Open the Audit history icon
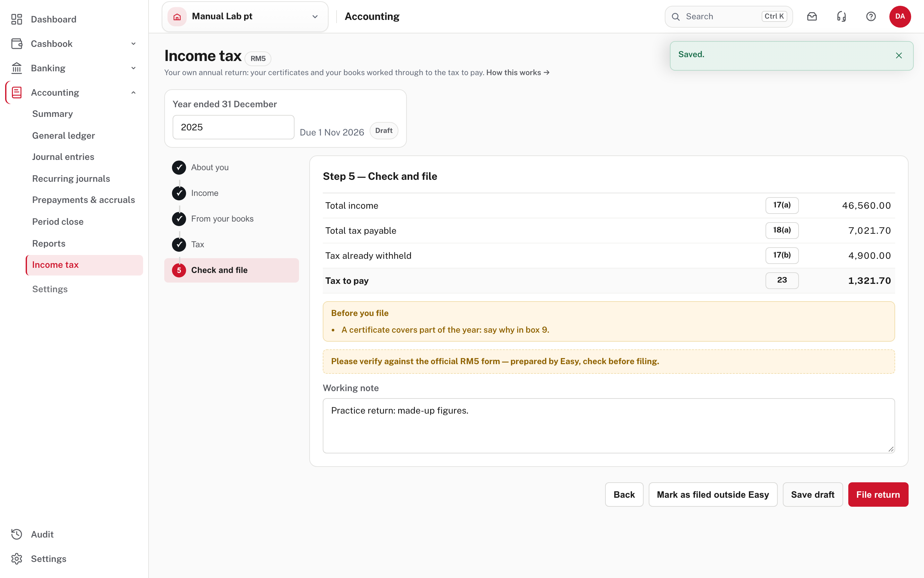 (x=16, y=534)
